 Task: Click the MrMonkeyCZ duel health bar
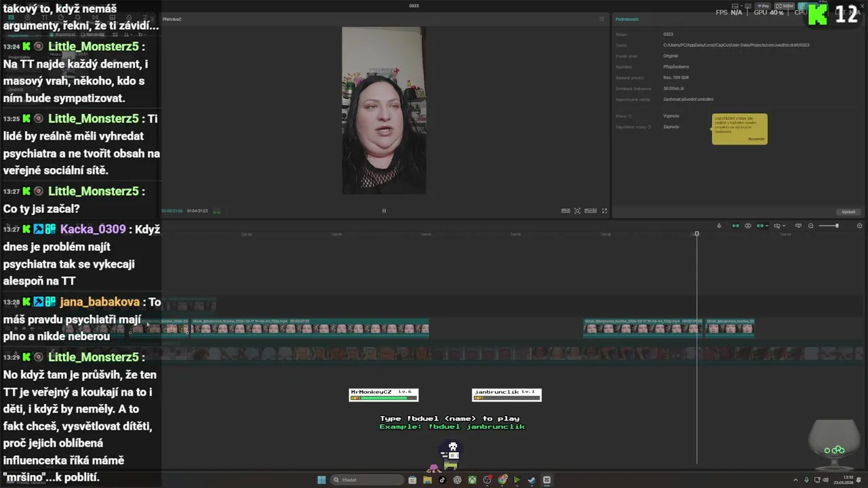(384, 394)
